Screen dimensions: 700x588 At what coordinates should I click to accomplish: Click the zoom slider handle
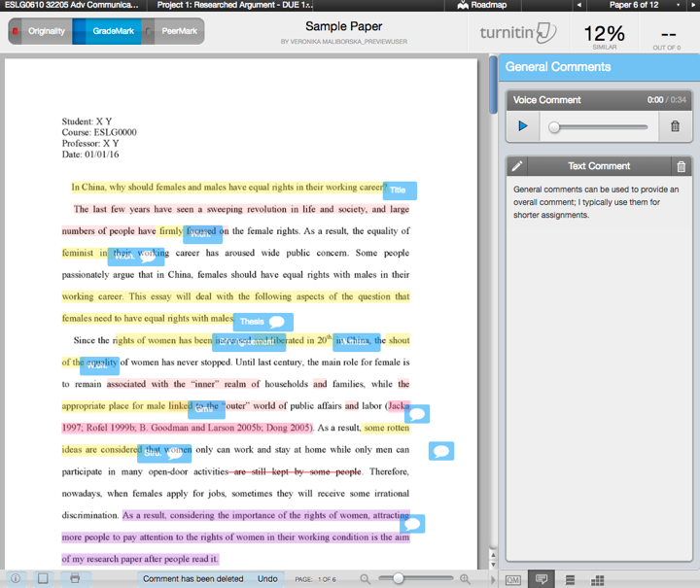pyautogui.click(x=399, y=578)
